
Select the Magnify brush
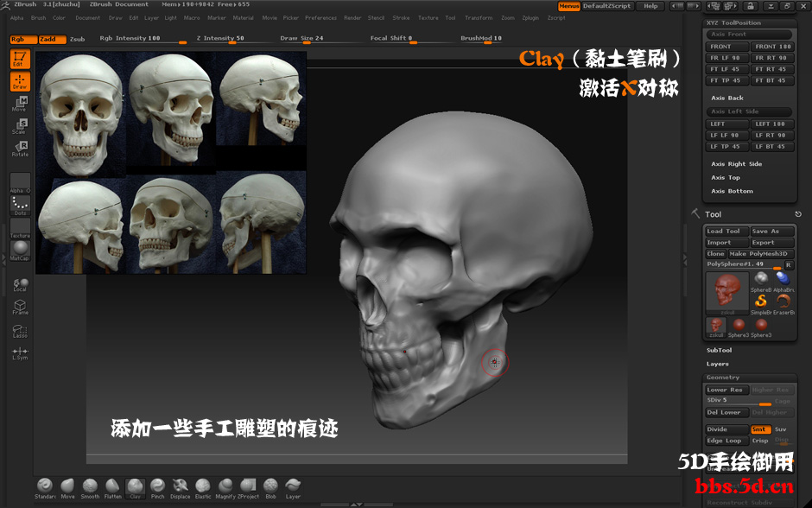(x=225, y=489)
